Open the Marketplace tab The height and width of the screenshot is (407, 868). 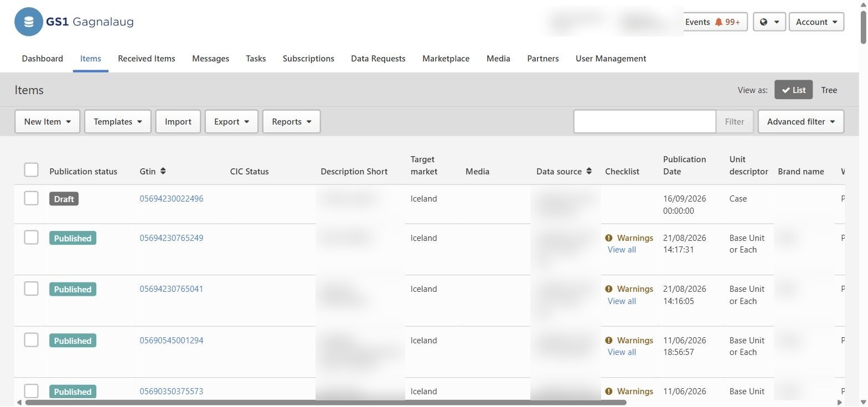click(x=446, y=59)
